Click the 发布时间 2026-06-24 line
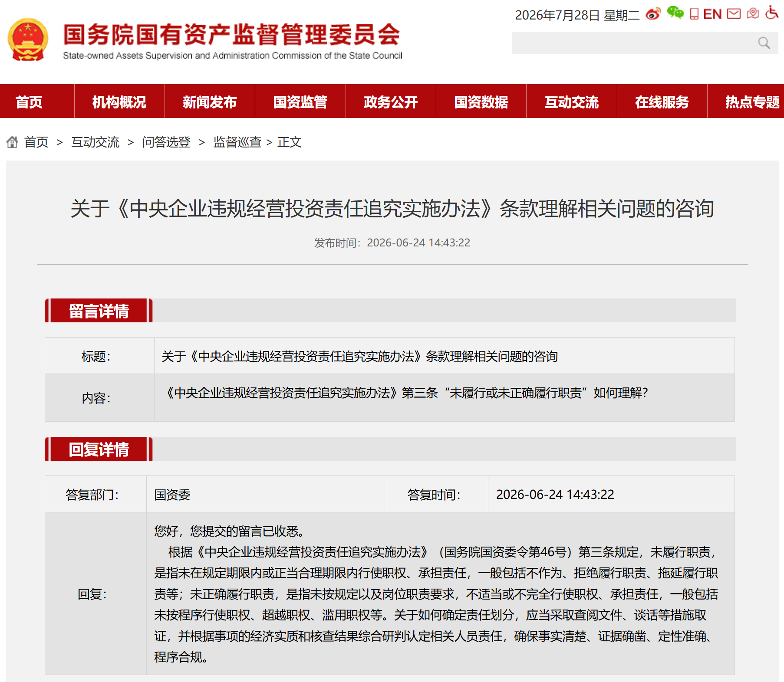Viewport: 784px width, 682px height. 392,243
